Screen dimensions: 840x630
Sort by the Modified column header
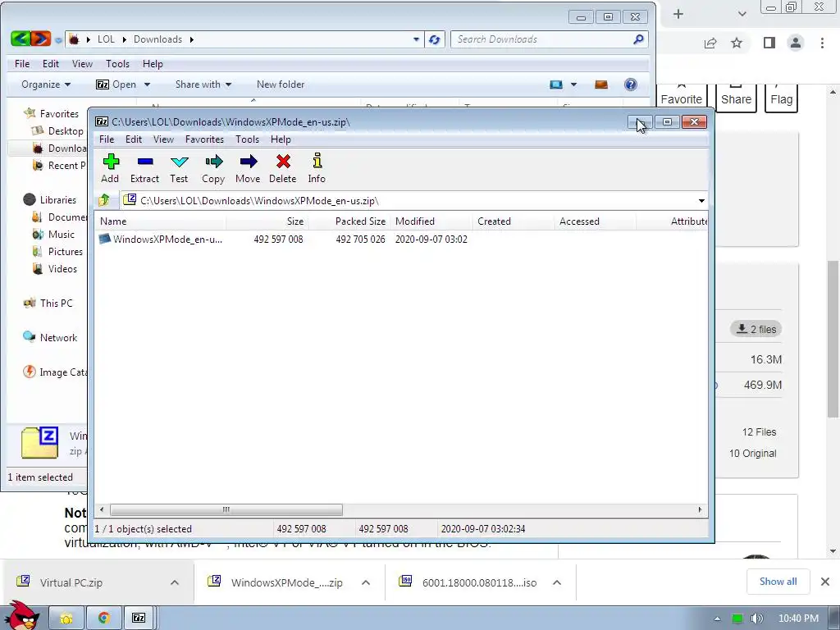[431, 221]
